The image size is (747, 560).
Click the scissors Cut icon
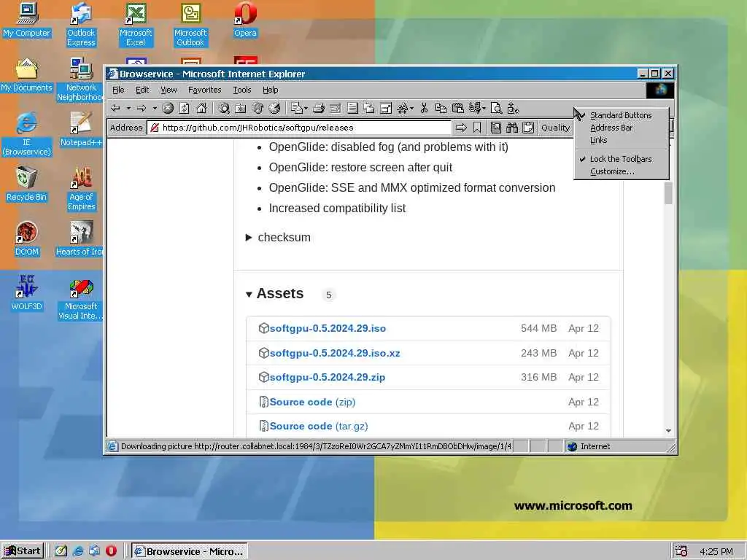(424, 109)
